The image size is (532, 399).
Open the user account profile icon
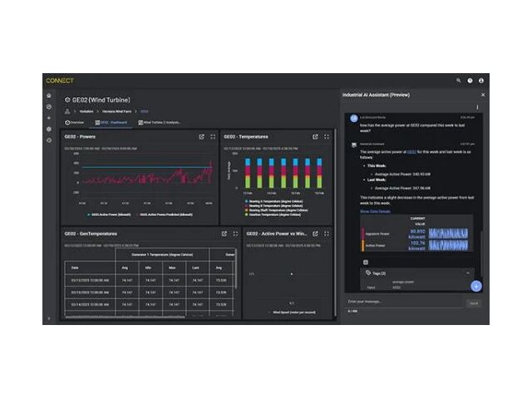tap(481, 81)
